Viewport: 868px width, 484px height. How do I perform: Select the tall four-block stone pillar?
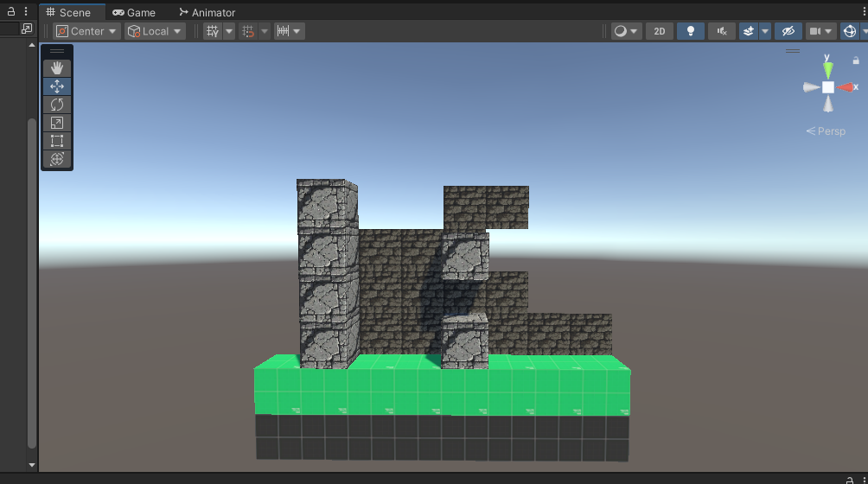tap(328, 273)
